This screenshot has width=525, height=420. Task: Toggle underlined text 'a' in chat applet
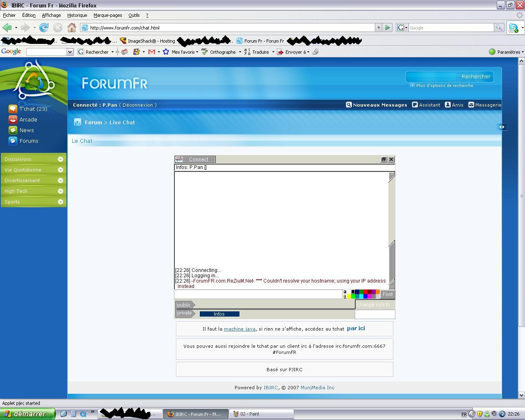point(345,297)
